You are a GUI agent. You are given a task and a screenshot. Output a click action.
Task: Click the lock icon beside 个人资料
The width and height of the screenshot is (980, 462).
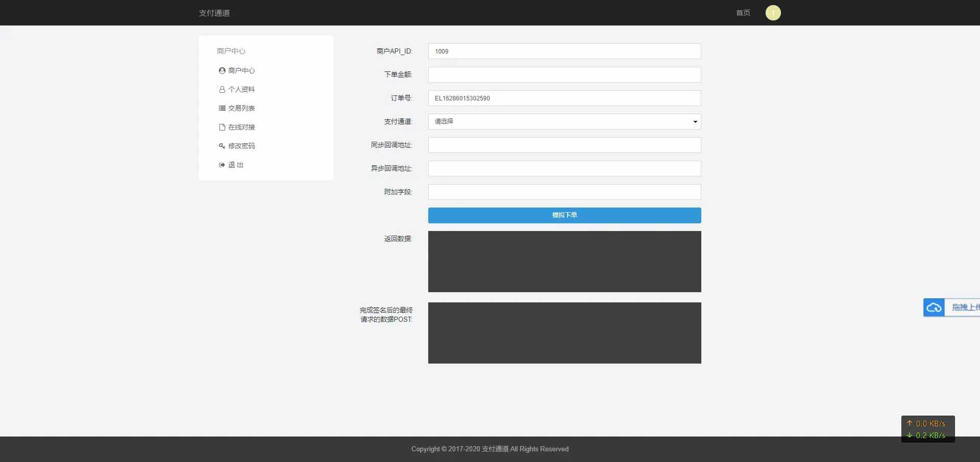pos(222,89)
